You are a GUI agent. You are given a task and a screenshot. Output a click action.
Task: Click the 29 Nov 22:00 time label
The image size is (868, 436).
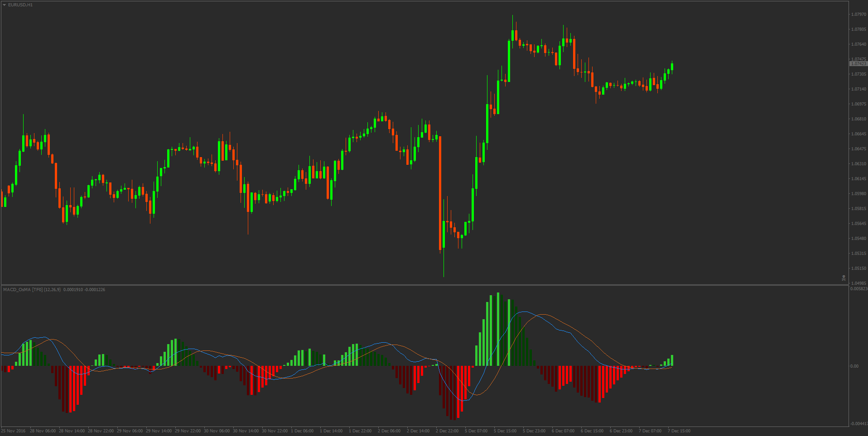pyautogui.click(x=188, y=431)
